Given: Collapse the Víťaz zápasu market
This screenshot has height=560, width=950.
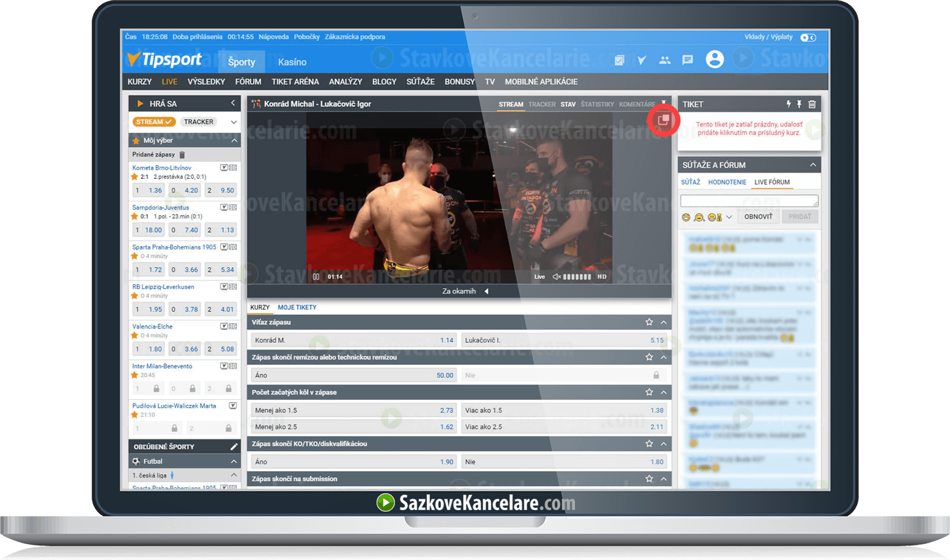Looking at the screenshot, I should (664, 323).
